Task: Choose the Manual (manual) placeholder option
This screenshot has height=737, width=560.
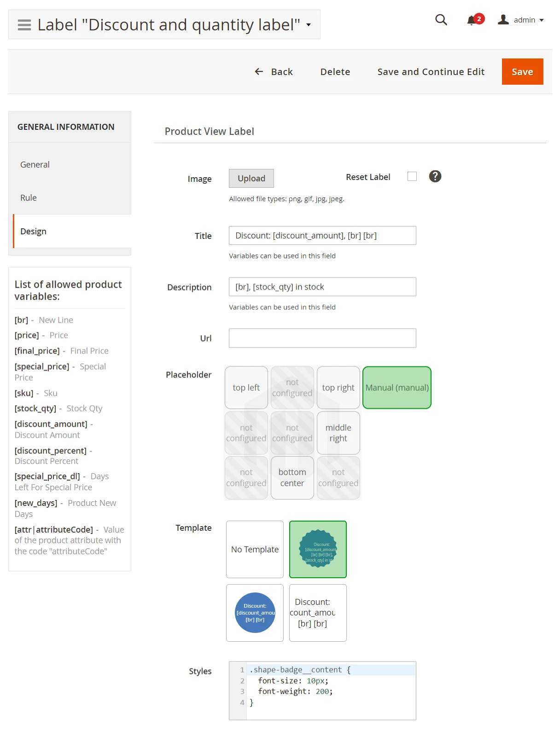Action: click(397, 388)
